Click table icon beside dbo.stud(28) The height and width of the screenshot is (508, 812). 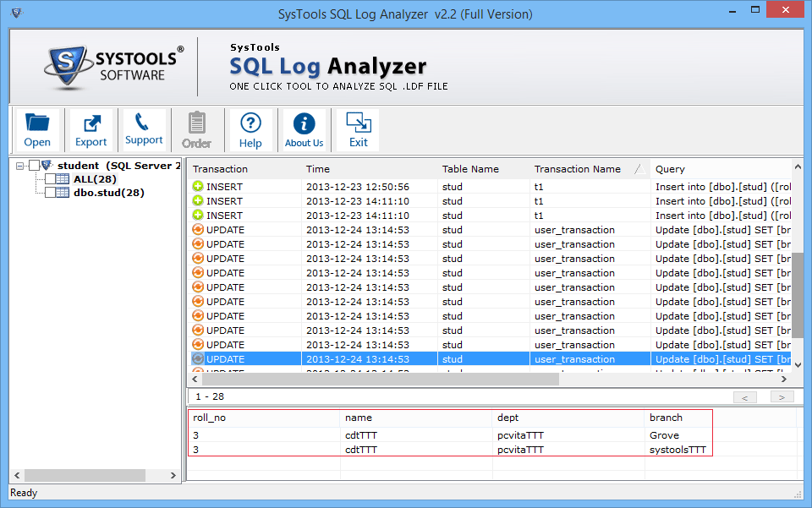click(x=63, y=193)
